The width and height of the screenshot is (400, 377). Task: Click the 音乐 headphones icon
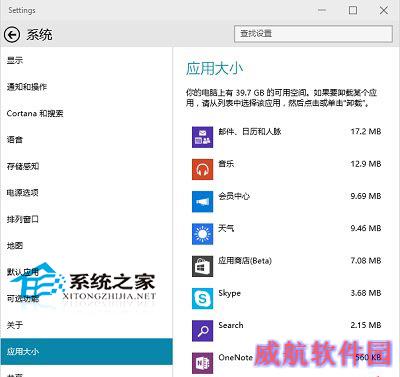(x=202, y=169)
